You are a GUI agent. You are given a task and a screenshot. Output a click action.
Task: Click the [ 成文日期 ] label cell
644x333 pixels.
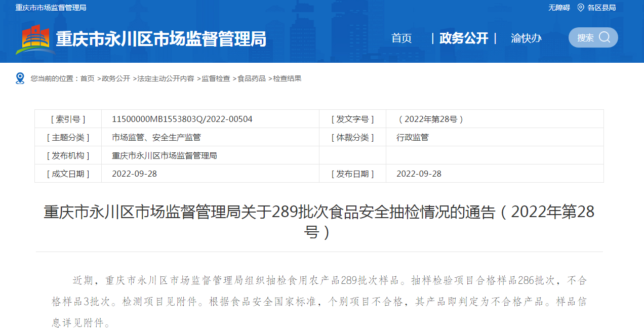coord(68,174)
